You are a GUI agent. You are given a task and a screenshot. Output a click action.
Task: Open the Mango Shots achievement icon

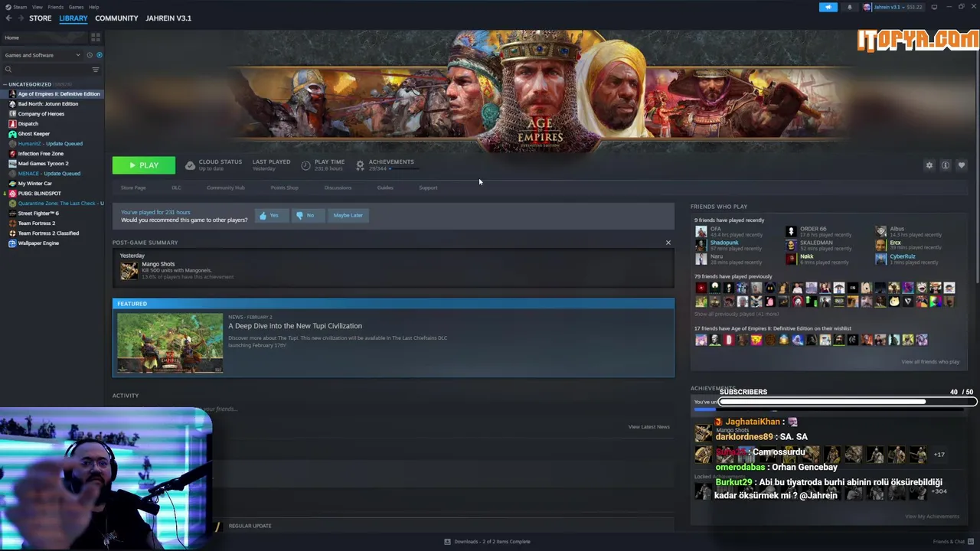pyautogui.click(x=129, y=270)
